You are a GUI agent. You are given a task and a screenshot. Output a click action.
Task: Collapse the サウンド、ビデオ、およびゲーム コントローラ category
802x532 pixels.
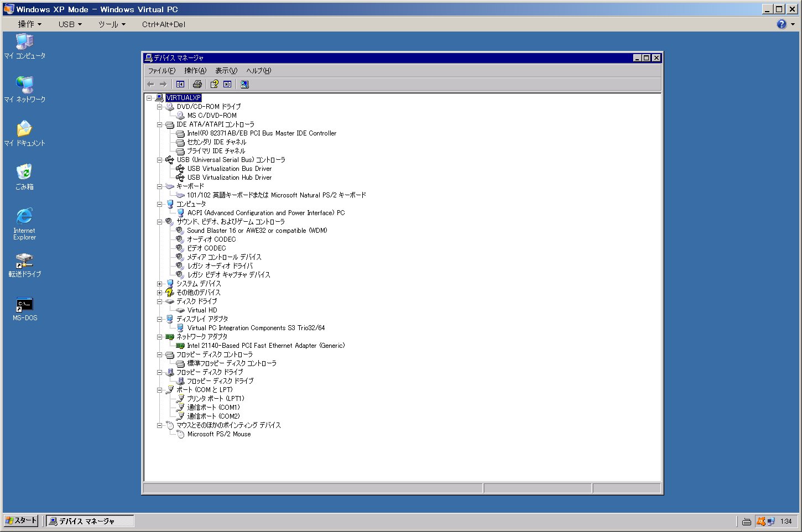pyautogui.click(x=159, y=222)
